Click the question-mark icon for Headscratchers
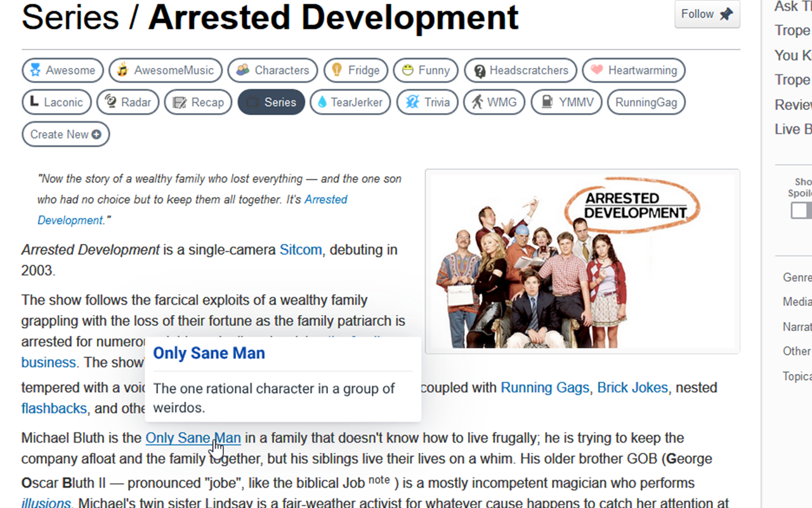812x508 pixels. tap(479, 70)
